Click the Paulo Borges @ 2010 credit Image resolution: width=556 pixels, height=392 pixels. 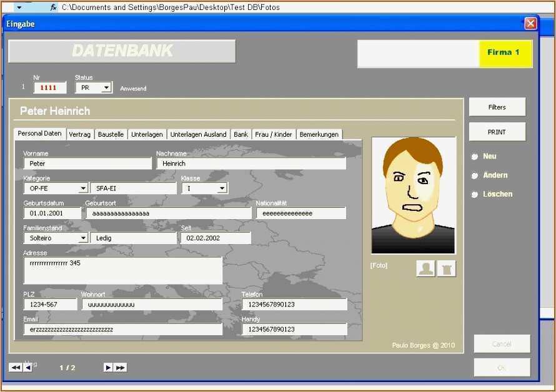click(424, 345)
